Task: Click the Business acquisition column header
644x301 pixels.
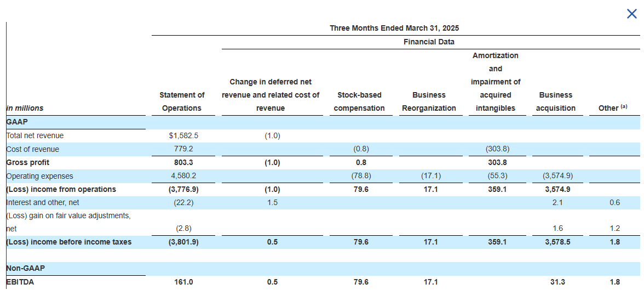Action: pos(556,101)
